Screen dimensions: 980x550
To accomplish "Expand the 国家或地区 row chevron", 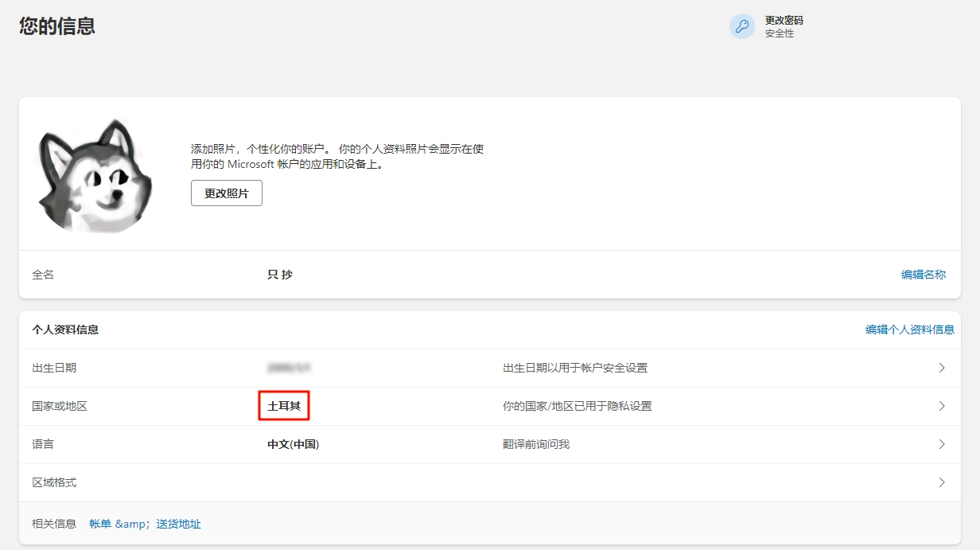I will point(942,406).
